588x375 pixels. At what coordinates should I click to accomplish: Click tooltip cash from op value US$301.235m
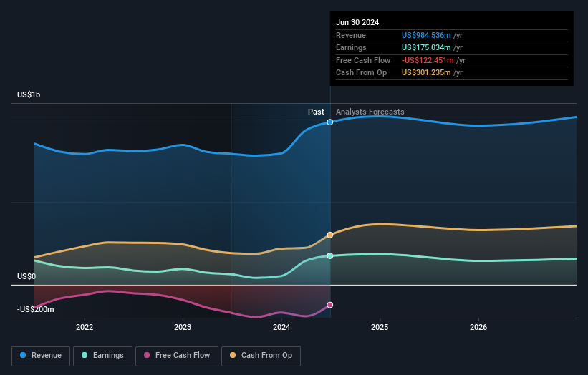coord(426,73)
